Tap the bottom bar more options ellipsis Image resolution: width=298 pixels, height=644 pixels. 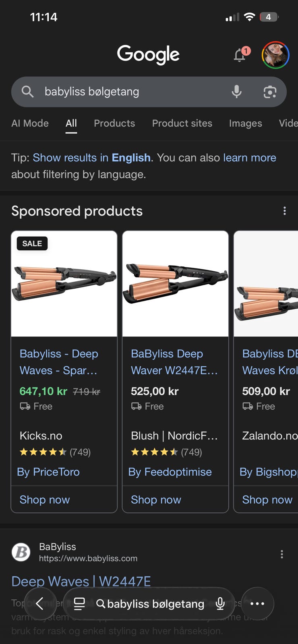257,603
